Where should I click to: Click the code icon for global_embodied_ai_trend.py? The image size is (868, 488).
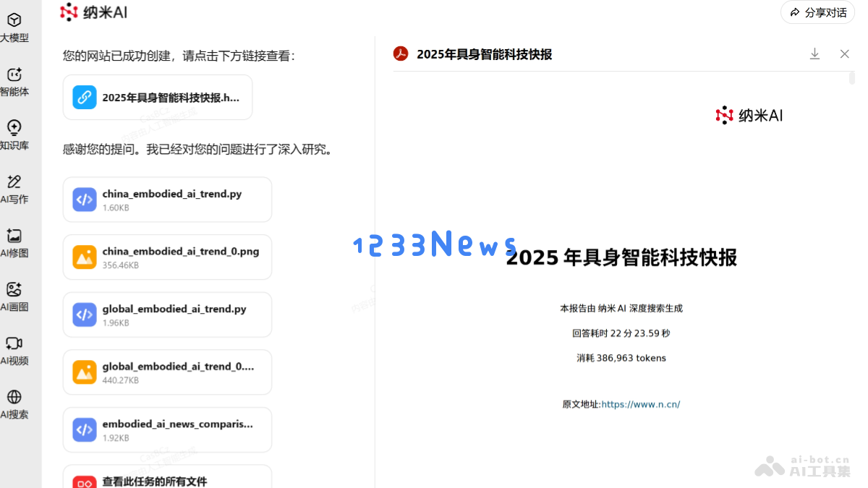tap(85, 314)
